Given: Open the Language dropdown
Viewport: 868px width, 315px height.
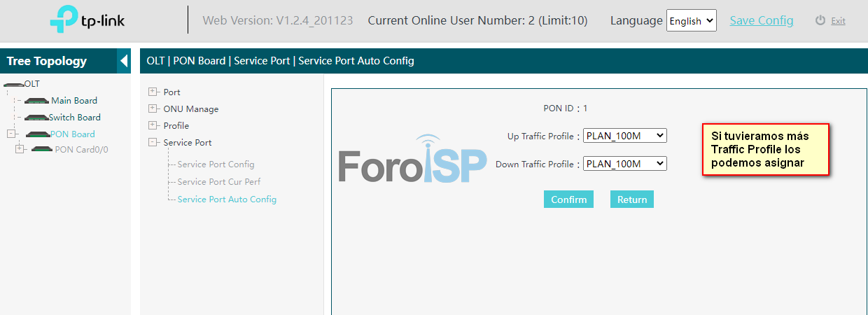Looking at the screenshot, I should [x=691, y=20].
